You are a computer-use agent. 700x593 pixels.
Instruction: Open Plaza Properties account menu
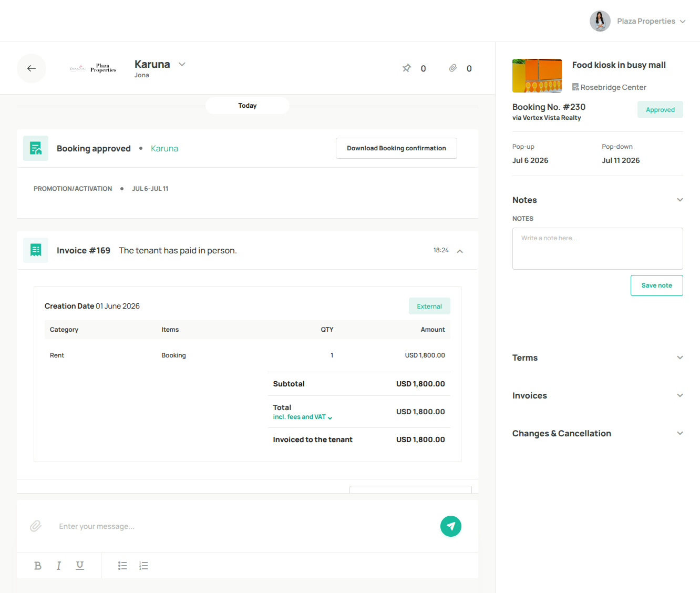638,21
